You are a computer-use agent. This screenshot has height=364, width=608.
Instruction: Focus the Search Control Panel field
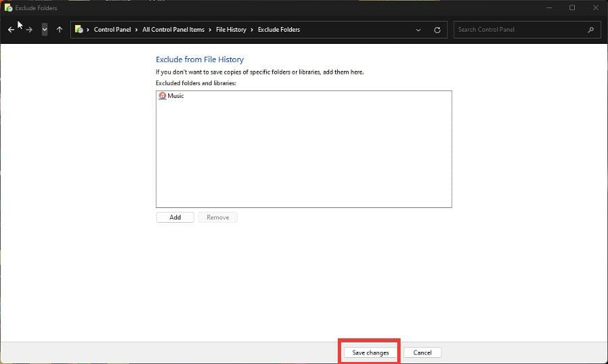point(527,30)
